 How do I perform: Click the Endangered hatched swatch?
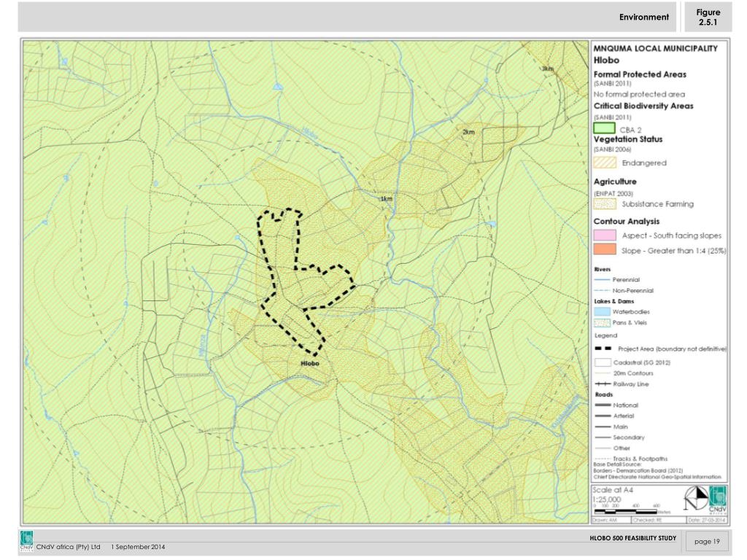pos(605,163)
